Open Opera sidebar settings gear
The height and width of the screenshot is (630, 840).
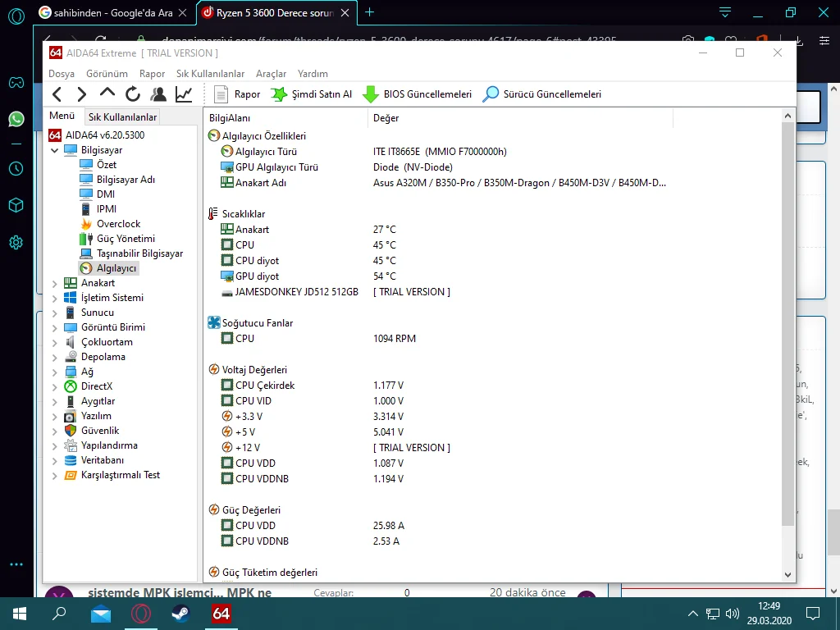(x=16, y=243)
